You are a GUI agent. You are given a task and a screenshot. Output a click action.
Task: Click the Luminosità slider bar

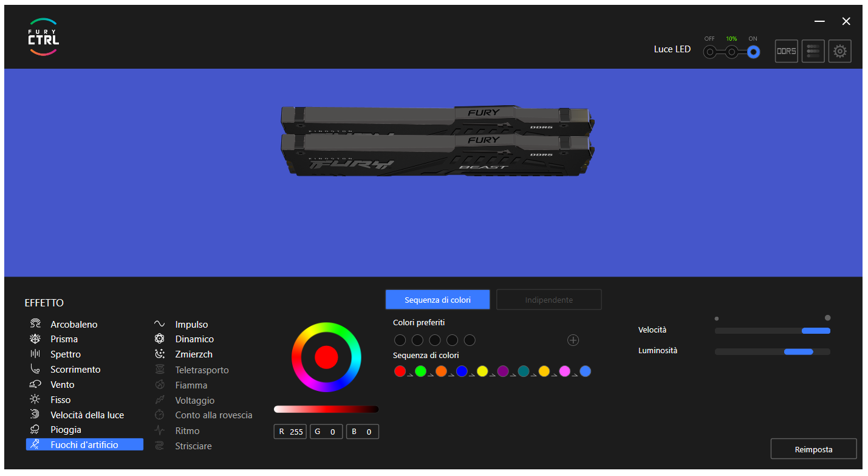[773, 351]
